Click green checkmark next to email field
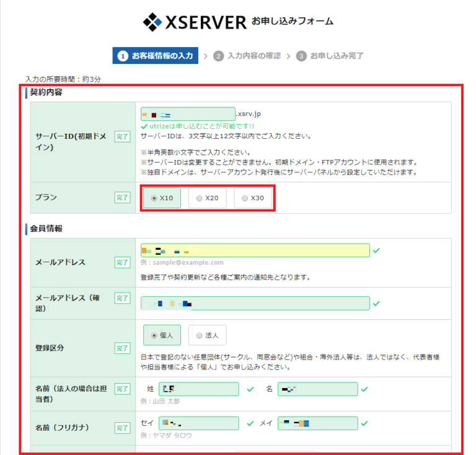This screenshot has height=455, width=476. (376, 250)
